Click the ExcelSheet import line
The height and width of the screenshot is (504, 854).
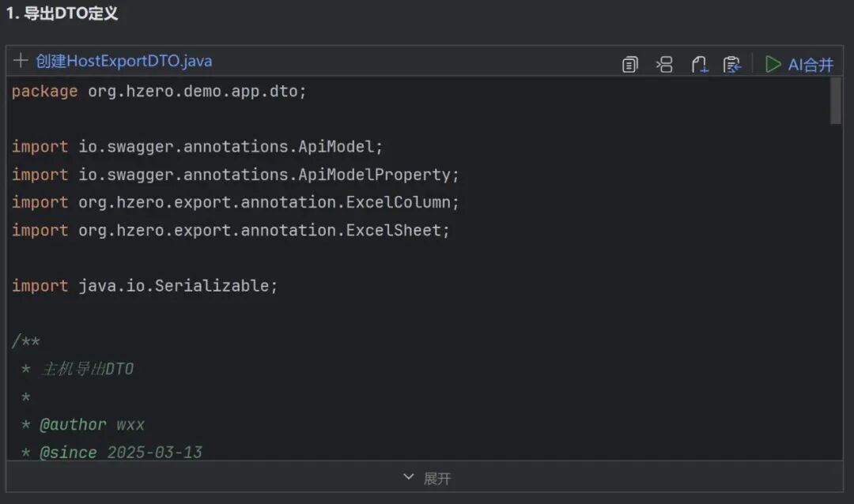pos(230,230)
